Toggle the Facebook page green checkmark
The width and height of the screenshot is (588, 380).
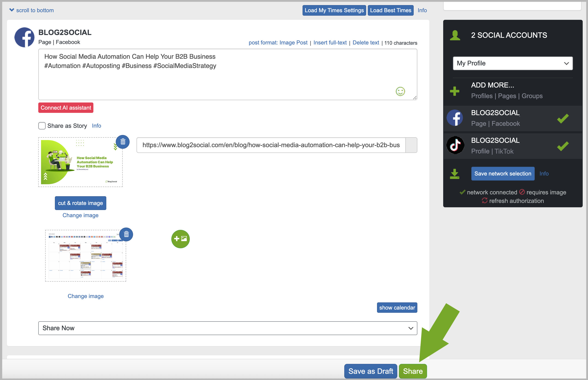coord(563,118)
